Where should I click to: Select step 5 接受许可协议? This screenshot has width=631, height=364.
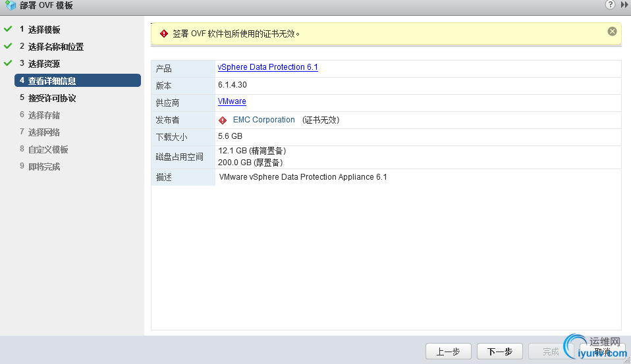48,97
